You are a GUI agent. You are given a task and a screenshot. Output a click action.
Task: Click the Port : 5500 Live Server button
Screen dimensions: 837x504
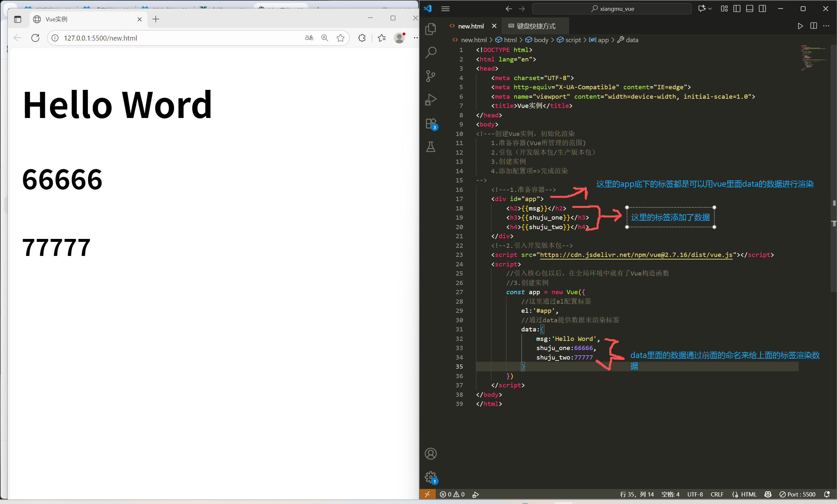(797, 494)
